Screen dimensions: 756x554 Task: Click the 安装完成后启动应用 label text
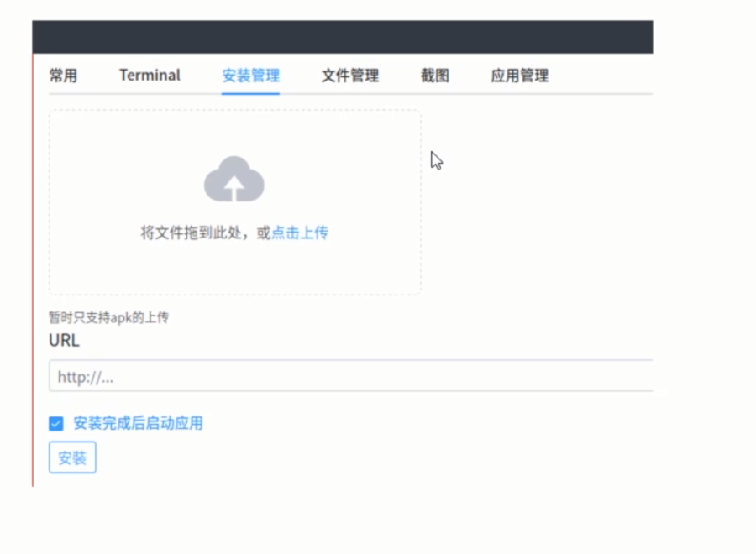coord(138,423)
